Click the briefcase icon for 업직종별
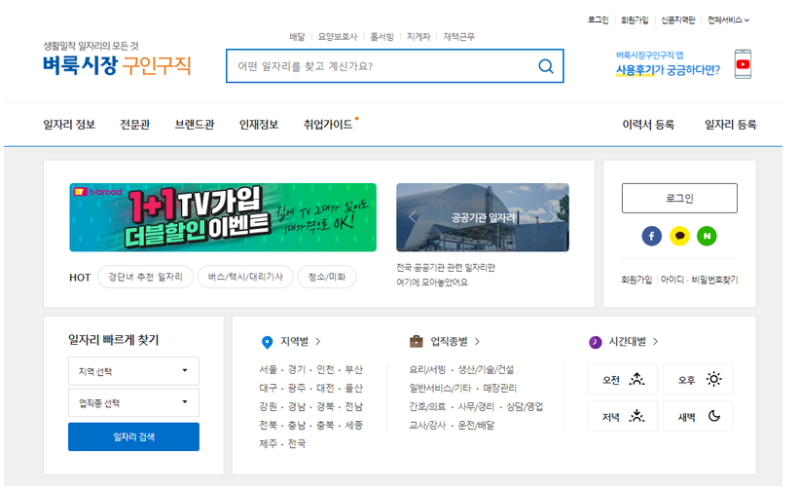This screenshot has height=490, width=800. [416, 341]
